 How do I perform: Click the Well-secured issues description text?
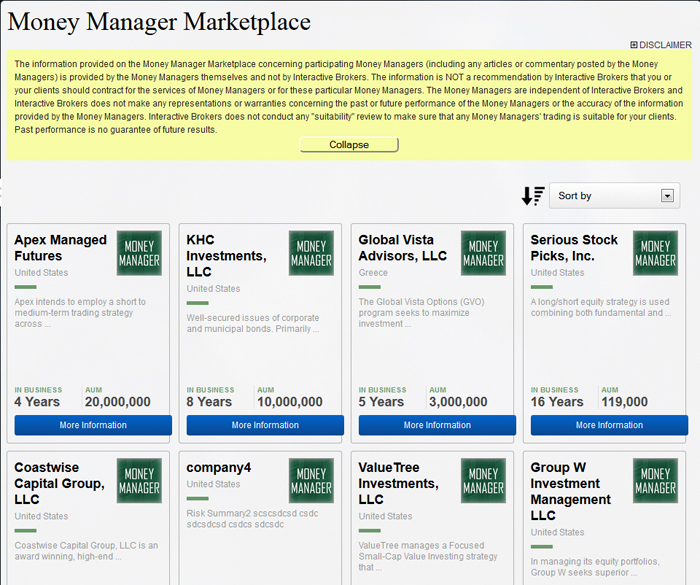tap(253, 323)
